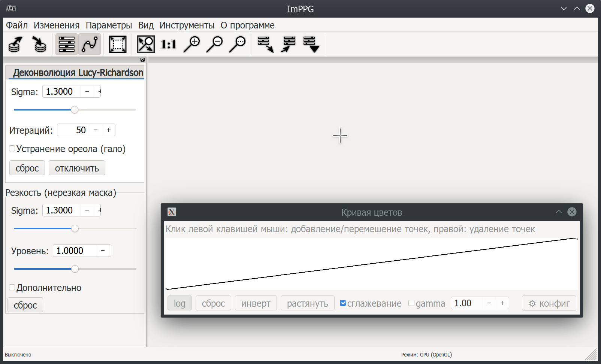
Task: Click the Итераций input field
Action: pos(73,130)
